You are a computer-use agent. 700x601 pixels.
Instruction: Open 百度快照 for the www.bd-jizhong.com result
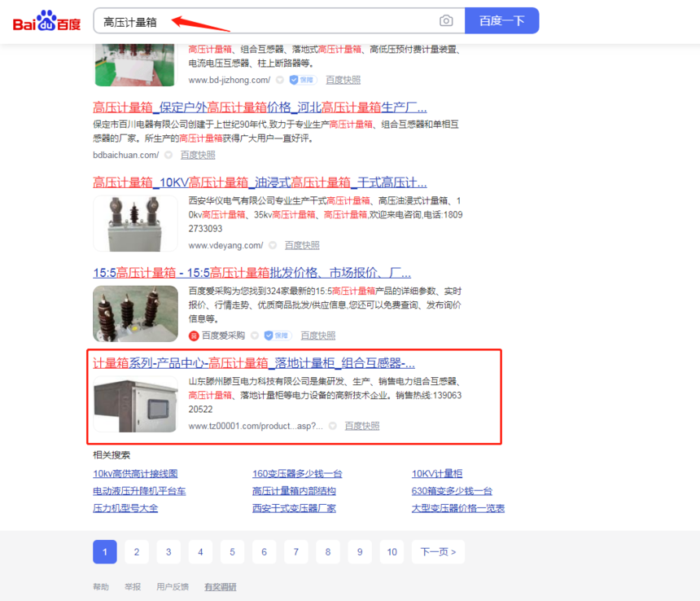coord(343,80)
